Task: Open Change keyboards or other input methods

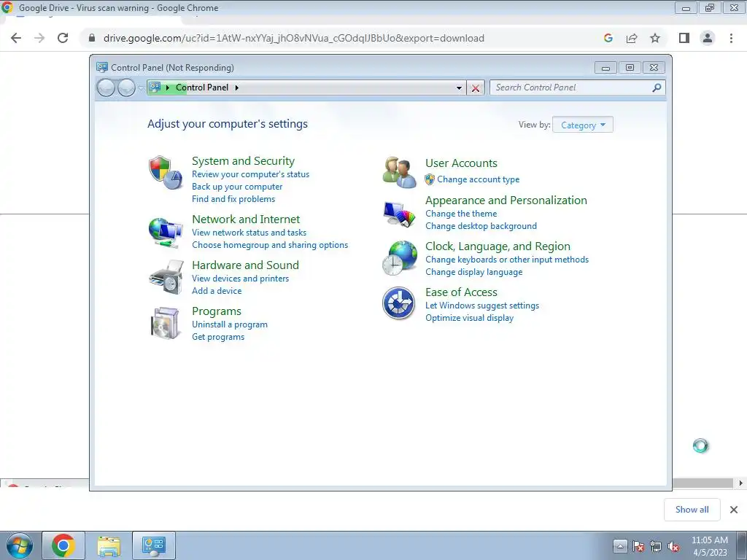Action: [507, 260]
